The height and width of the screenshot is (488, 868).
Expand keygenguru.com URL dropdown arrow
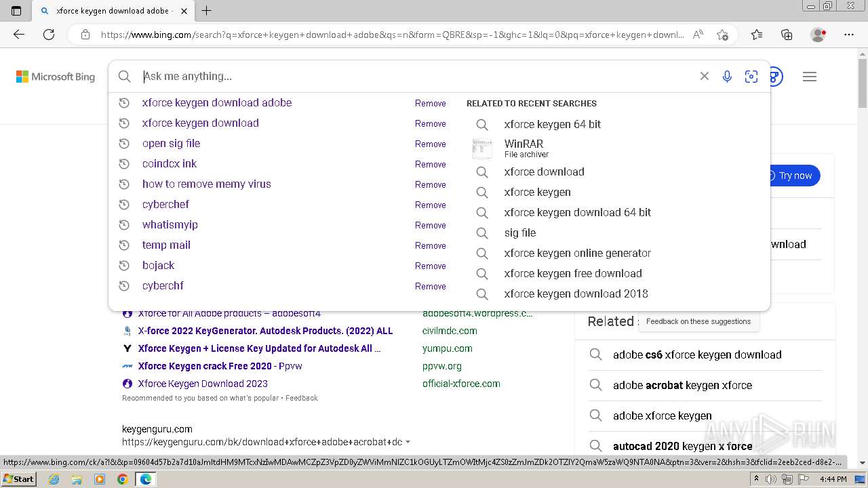(x=408, y=442)
